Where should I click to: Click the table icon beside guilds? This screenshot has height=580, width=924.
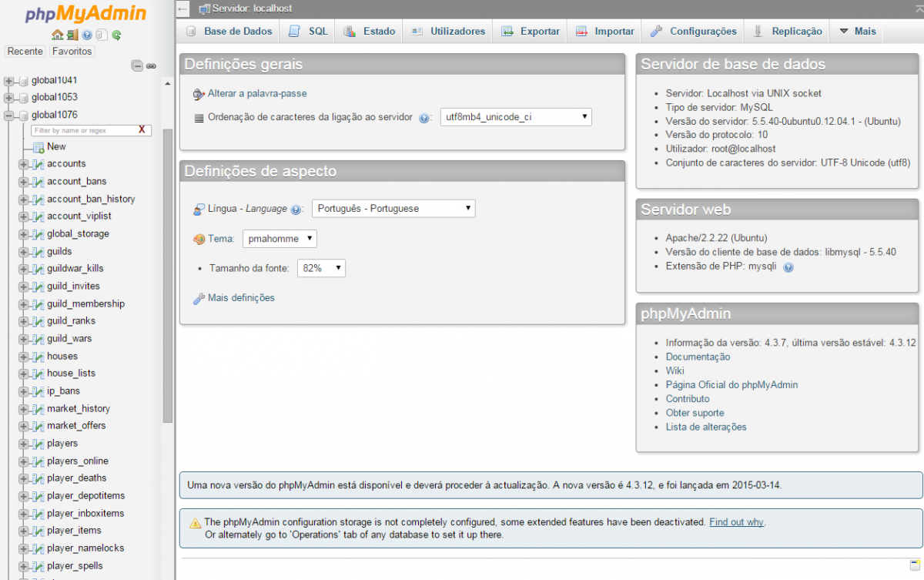click(x=38, y=252)
